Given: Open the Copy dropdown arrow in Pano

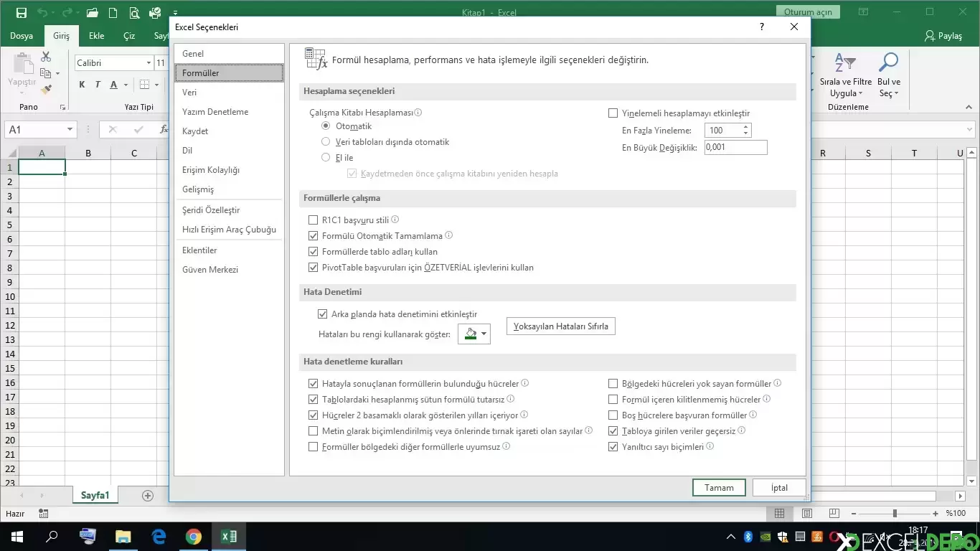Looking at the screenshot, I should 57,73.
